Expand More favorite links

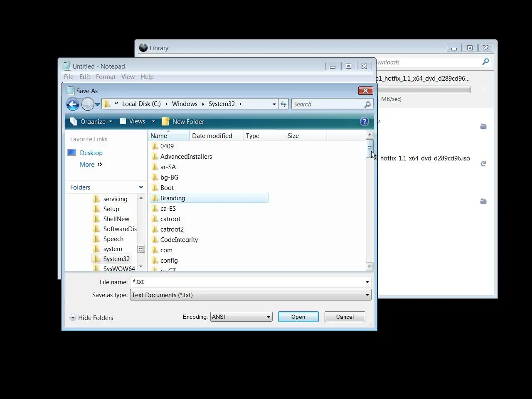click(91, 165)
